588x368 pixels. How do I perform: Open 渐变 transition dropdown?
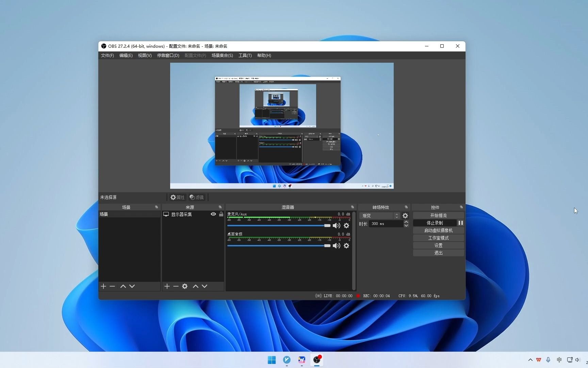pyautogui.click(x=379, y=216)
